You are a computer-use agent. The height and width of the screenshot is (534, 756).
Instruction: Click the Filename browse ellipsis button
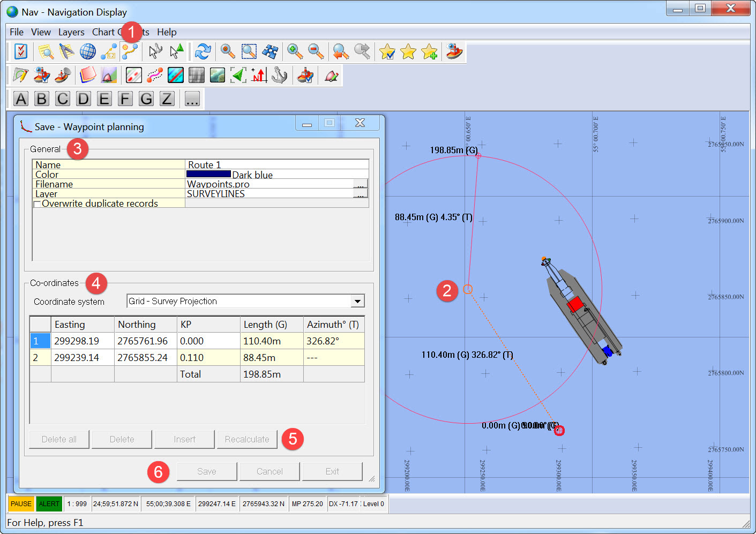(x=360, y=184)
